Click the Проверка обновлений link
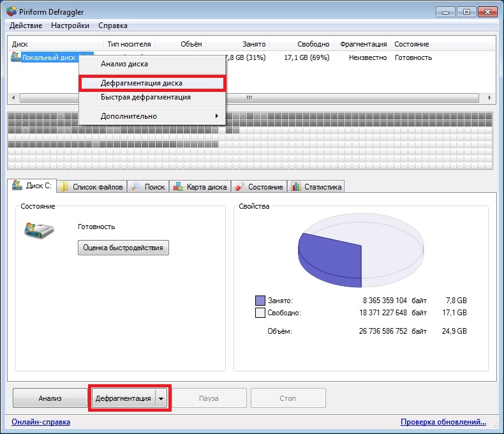Screen dimensions: 504x434 [x=443, y=422]
